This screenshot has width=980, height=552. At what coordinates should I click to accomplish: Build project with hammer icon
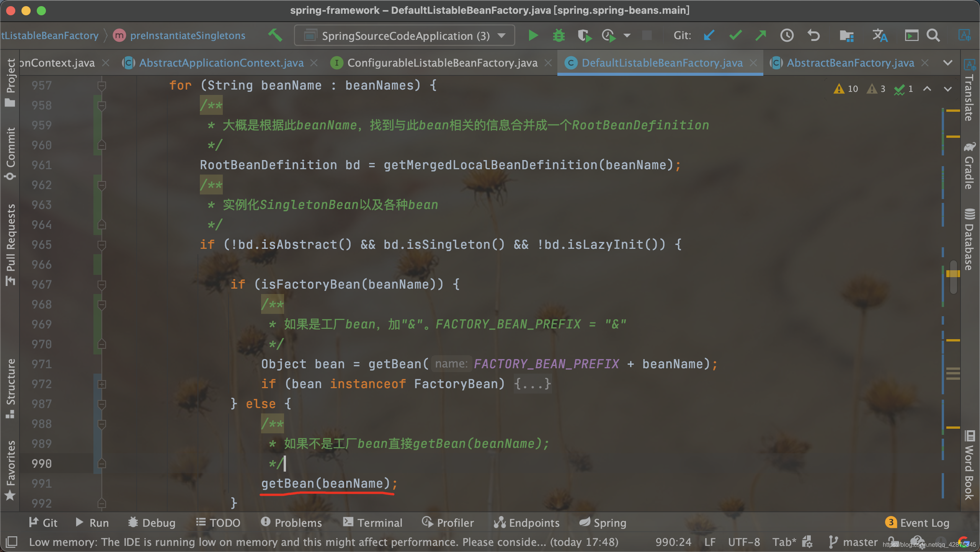click(x=275, y=36)
